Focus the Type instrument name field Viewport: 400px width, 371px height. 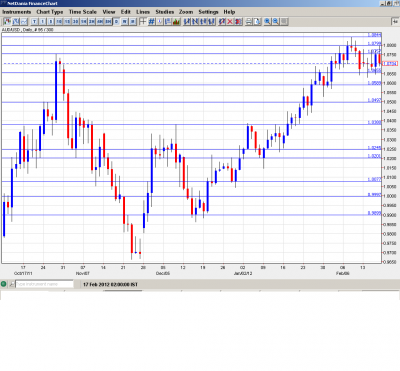44,284
